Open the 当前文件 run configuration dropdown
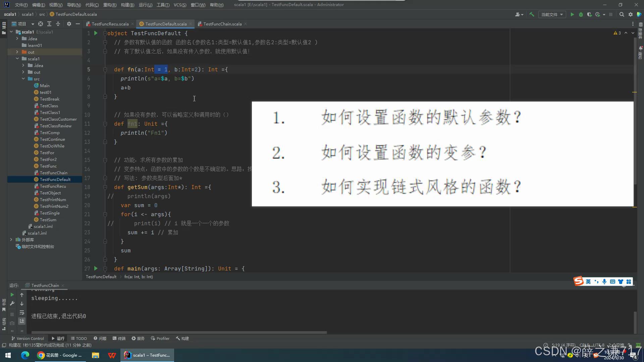The width and height of the screenshot is (644, 362). 552,14
